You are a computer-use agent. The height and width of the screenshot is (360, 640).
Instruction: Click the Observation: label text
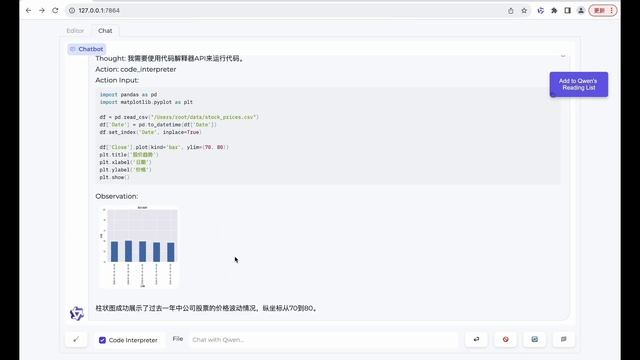click(x=117, y=196)
